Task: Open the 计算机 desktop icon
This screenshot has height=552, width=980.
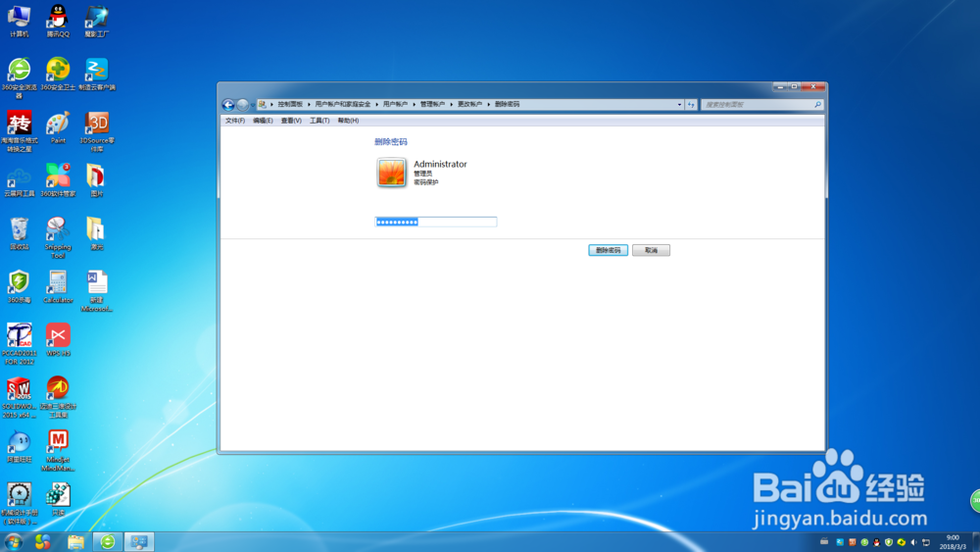Action: tap(20, 22)
